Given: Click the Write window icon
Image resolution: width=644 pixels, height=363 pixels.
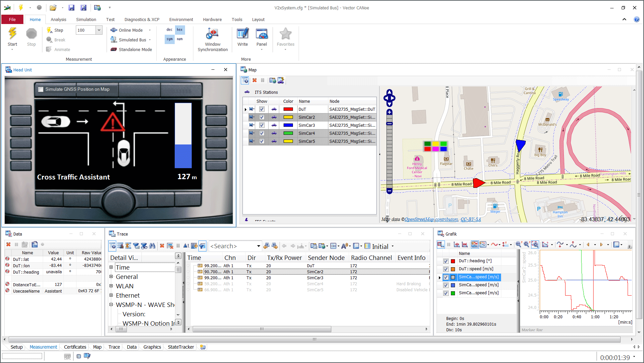Looking at the screenshot, I should [243, 34].
